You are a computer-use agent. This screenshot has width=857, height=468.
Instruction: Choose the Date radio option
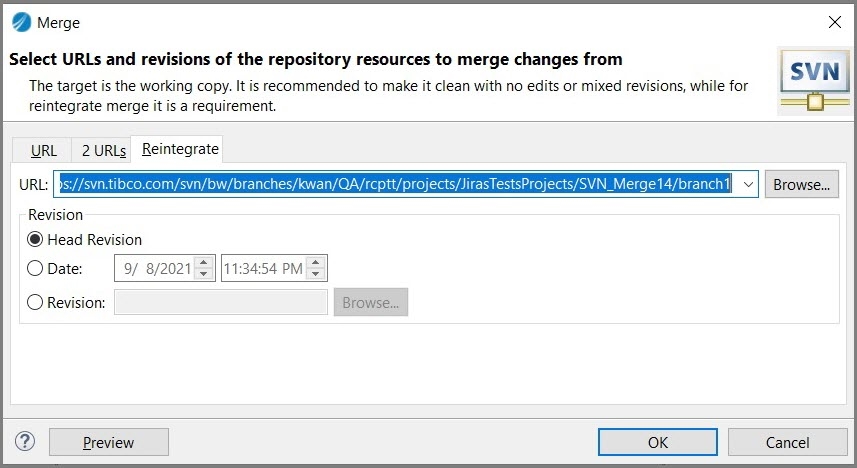pyautogui.click(x=36, y=268)
